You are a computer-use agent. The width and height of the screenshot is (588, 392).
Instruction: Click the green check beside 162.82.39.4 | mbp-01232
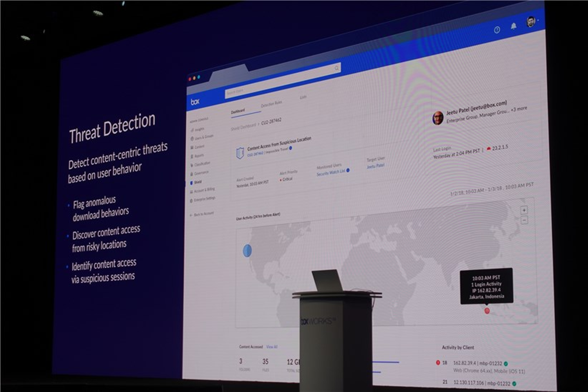[506, 363]
